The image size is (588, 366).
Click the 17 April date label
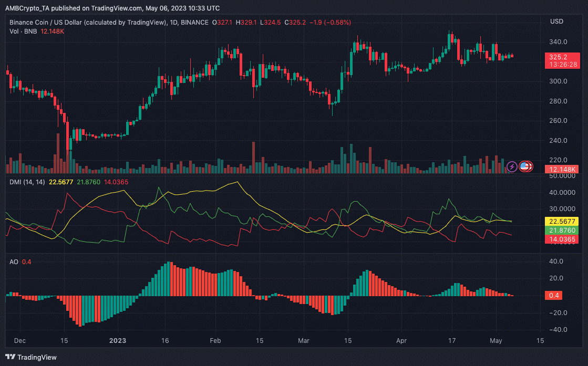pos(452,340)
